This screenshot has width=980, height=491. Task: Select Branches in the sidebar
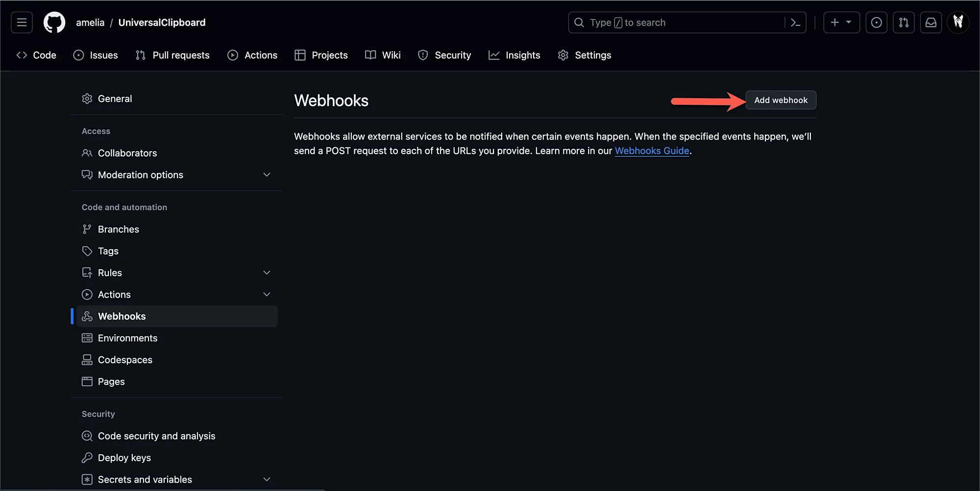click(119, 229)
